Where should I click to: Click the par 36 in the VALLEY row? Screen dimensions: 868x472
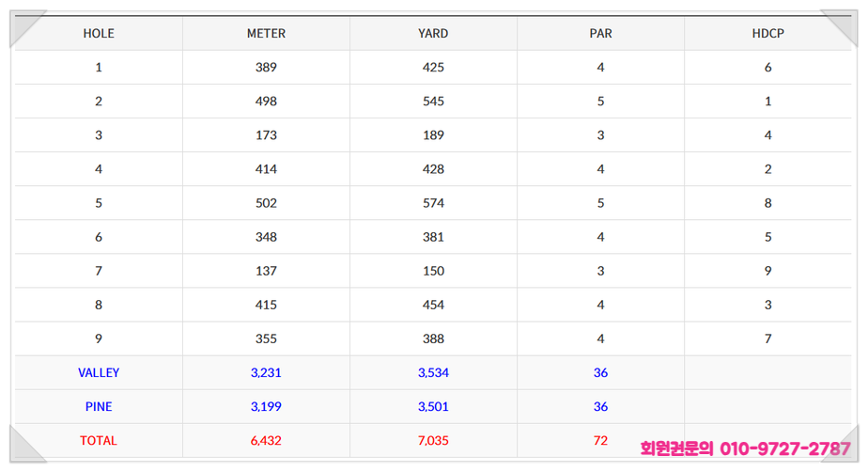[600, 373]
